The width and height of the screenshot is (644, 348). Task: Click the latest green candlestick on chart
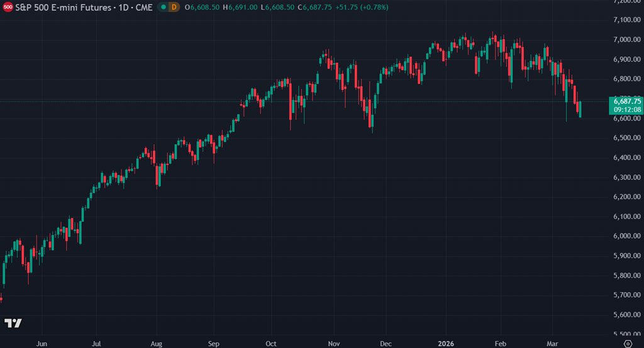pos(580,109)
